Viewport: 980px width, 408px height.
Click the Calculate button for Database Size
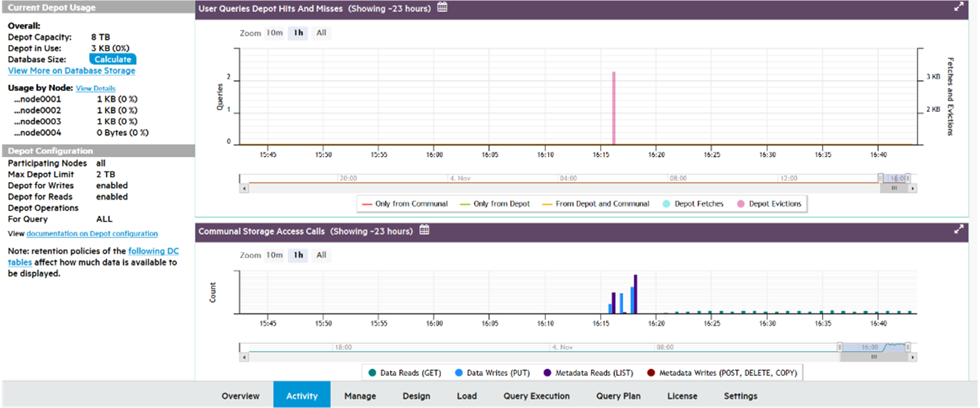(113, 59)
